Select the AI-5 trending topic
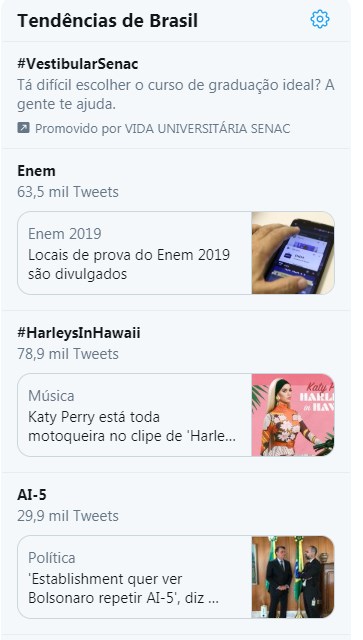363x640 pixels. coord(32,495)
